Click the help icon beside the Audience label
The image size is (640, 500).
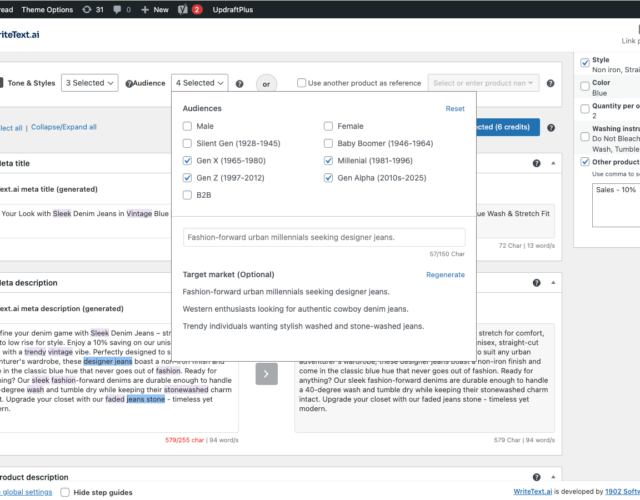tap(129, 83)
